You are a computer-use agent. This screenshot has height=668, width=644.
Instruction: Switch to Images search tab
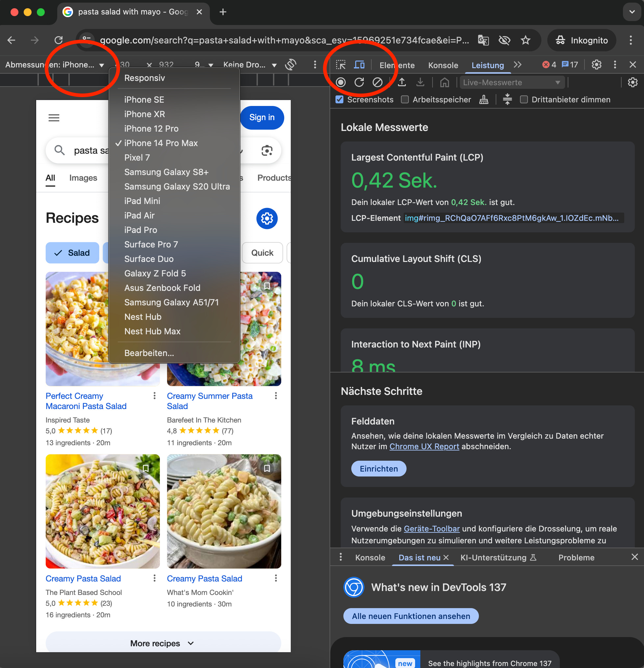(x=83, y=178)
